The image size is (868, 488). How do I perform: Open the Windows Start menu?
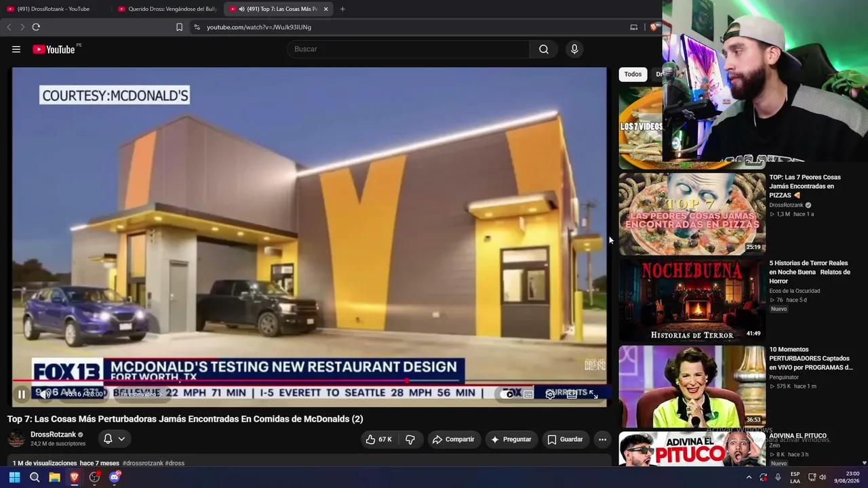[x=14, y=477]
